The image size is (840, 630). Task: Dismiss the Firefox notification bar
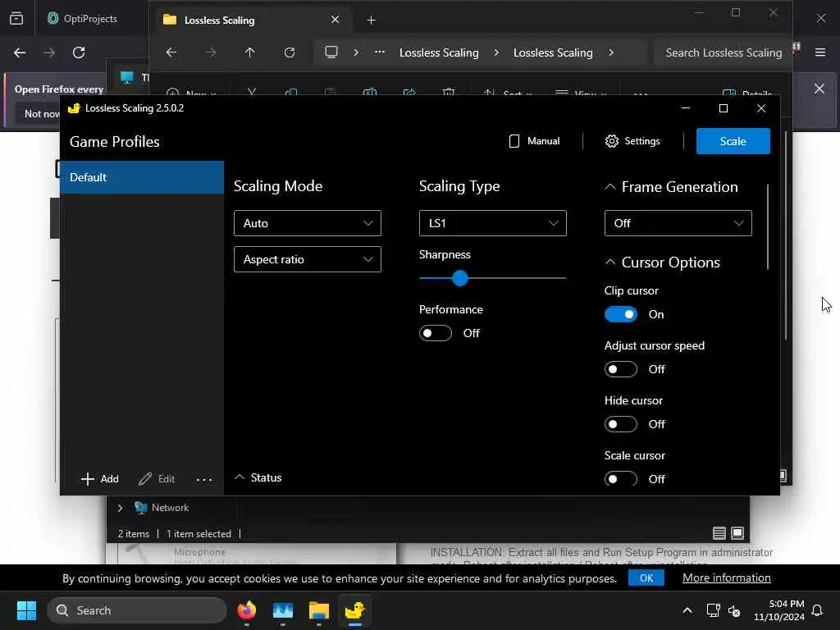(x=819, y=89)
